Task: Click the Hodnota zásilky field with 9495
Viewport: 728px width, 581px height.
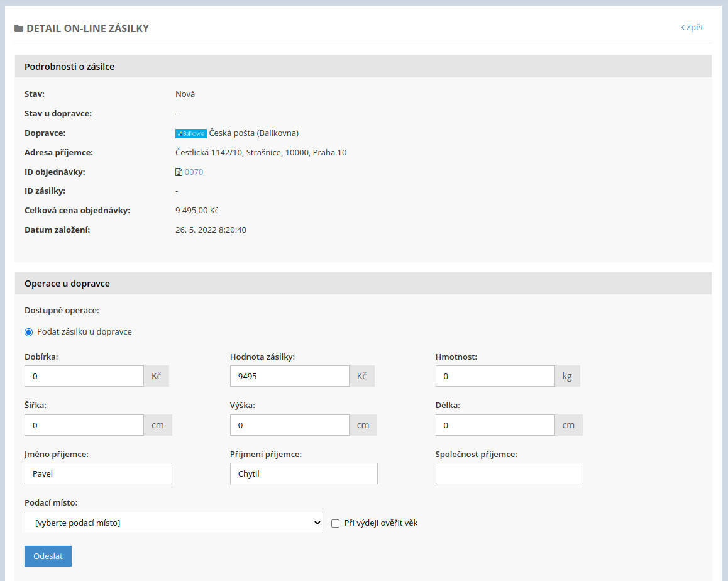Action: pos(289,376)
